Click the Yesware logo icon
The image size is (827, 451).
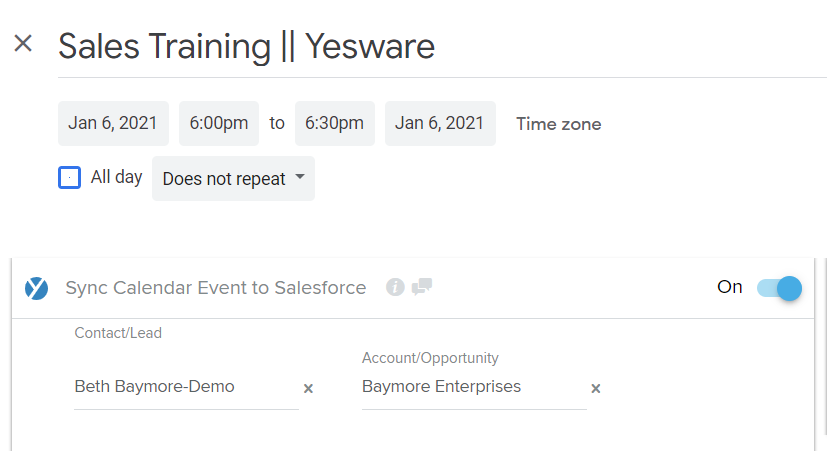coord(36,288)
